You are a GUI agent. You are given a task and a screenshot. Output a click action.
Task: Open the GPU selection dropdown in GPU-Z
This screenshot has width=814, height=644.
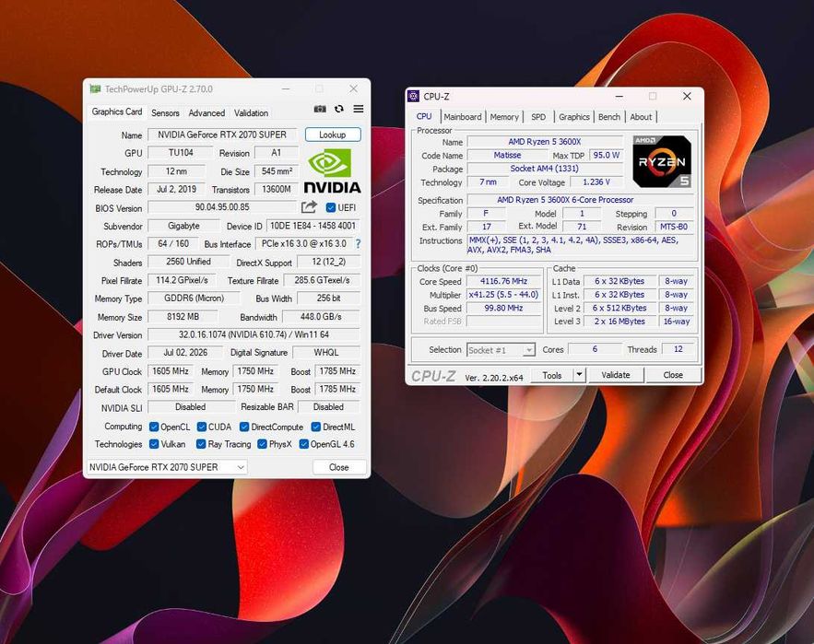[167, 467]
